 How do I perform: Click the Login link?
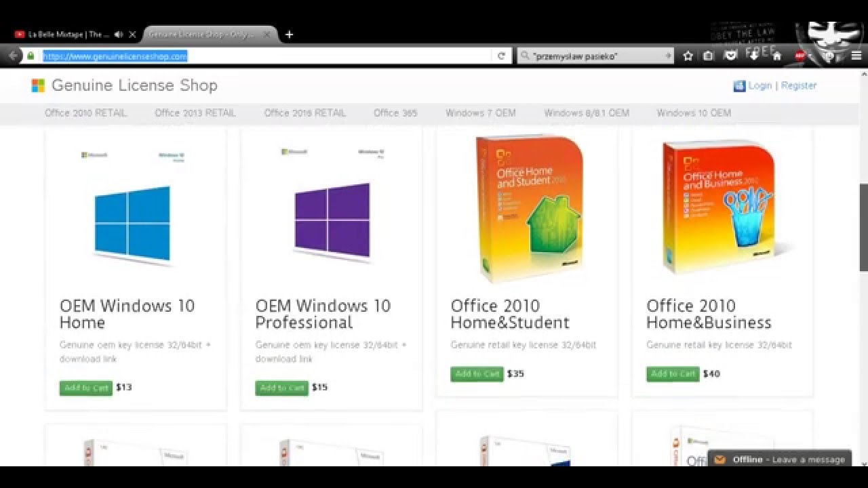tap(760, 85)
